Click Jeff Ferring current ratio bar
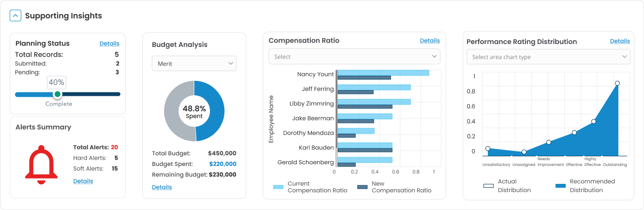The width and height of the screenshot is (644, 210). coord(374,87)
